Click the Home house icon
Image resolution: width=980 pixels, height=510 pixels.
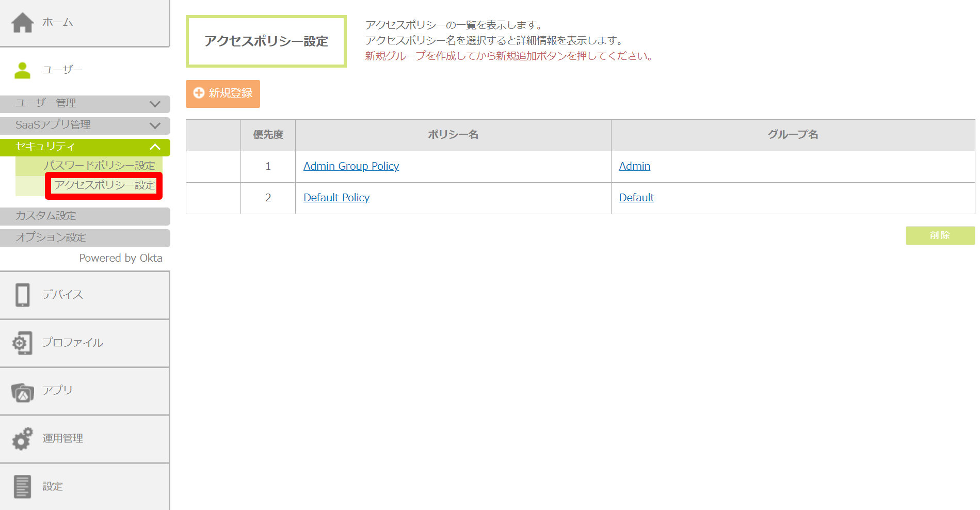23,23
